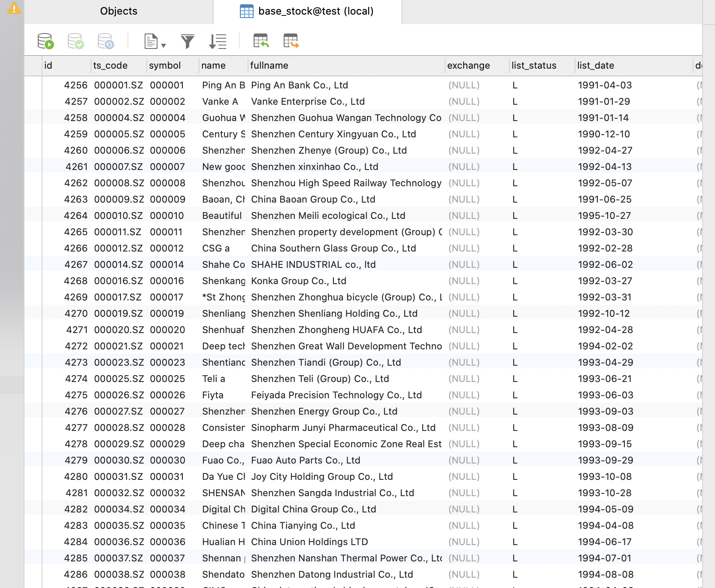
Task: Open the Filter funnel tool
Action: point(187,41)
